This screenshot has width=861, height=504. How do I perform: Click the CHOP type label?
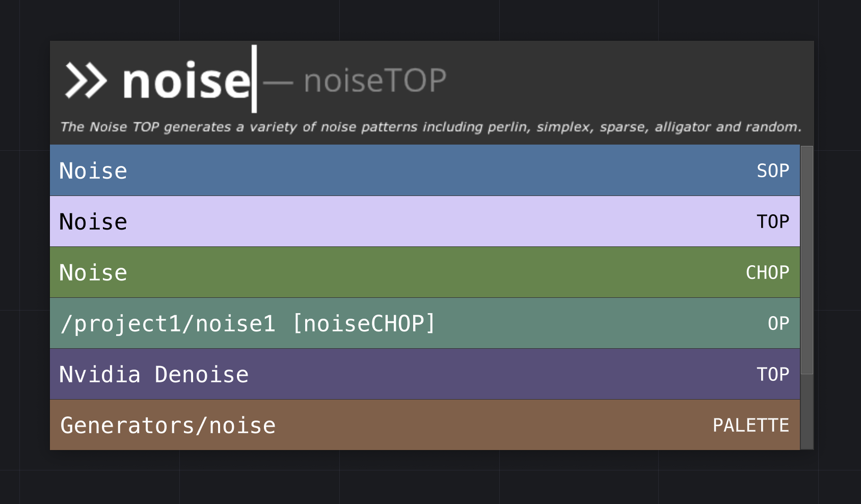767,272
